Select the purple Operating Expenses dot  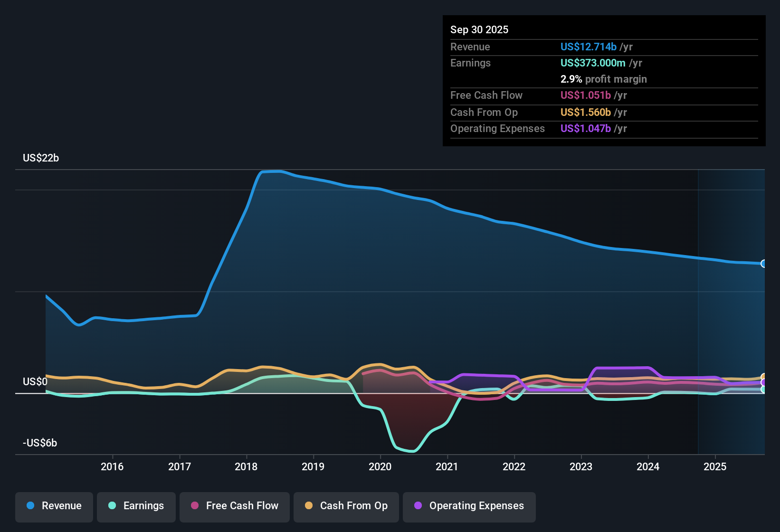pos(418,506)
